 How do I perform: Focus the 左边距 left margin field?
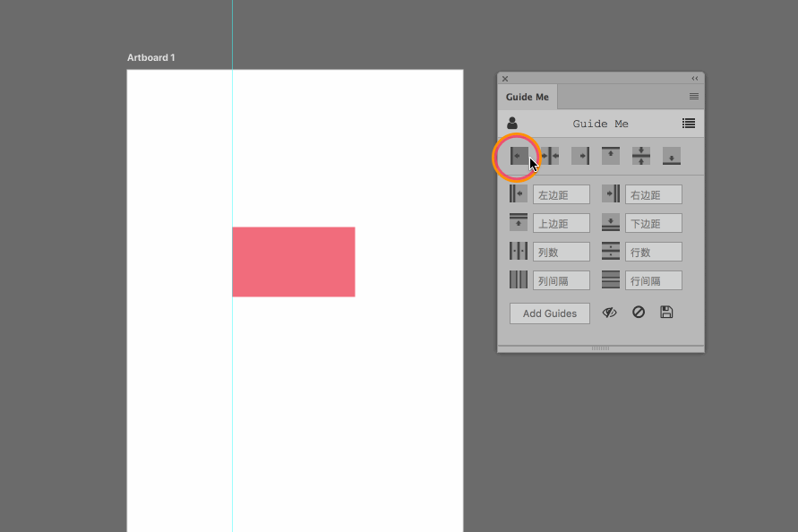tap(562, 194)
